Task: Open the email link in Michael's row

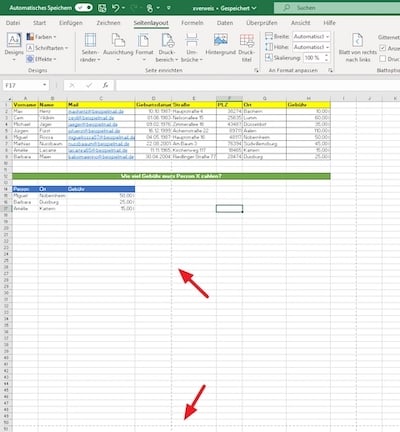Action: pos(93,124)
